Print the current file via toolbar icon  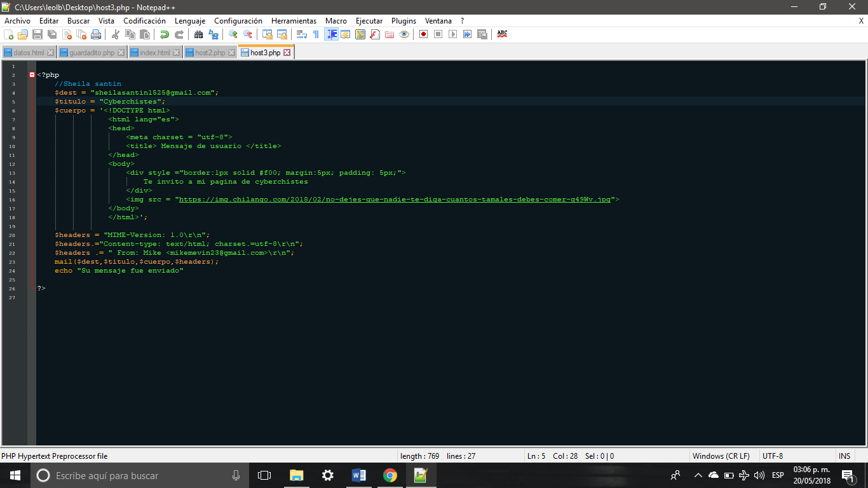coord(95,34)
